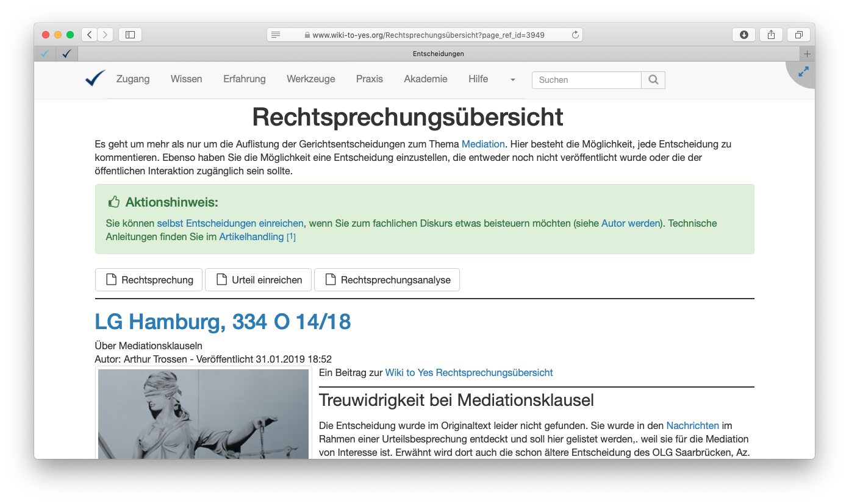This screenshot has height=504, width=849.
Task: Open the Wissen menu
Action: (x=186, y=79)
